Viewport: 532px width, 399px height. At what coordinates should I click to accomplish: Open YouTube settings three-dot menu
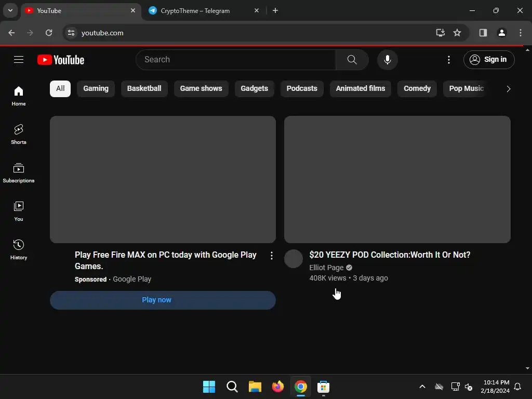(448, 60)
